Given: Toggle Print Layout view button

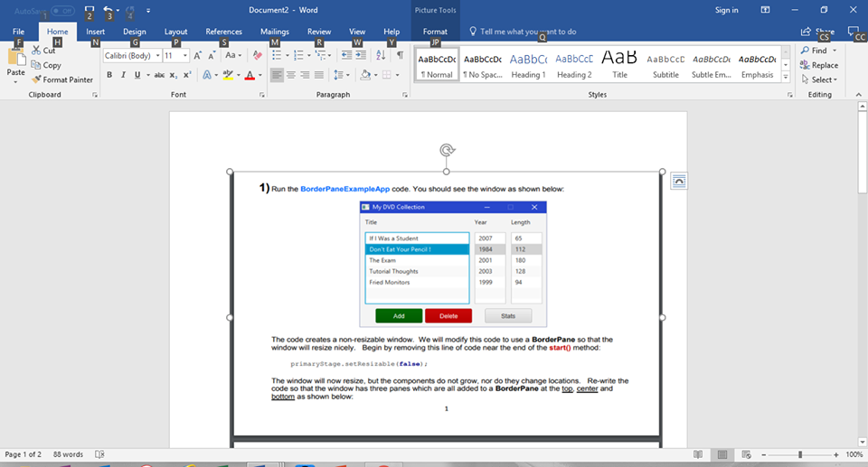Looking at the screenshot, I should click(722, 454).
